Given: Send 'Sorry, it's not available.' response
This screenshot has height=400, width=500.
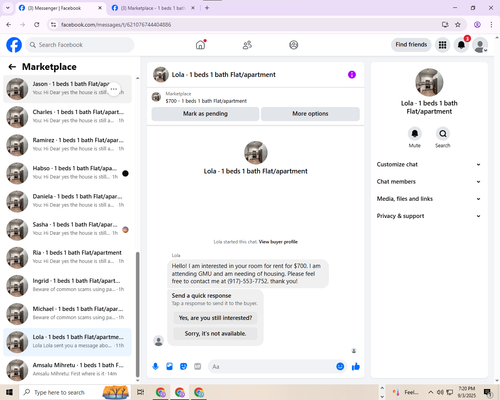Looking at the screenshot, I should (215, 333).
